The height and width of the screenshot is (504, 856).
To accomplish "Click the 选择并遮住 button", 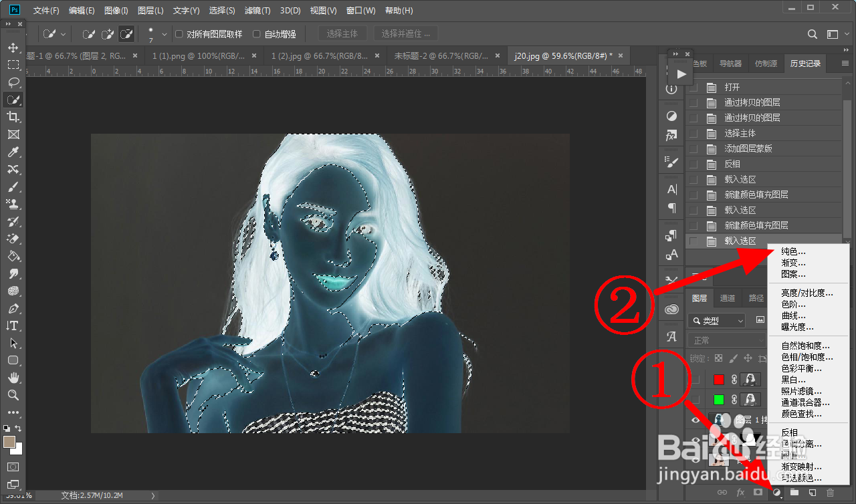I will (x=405, y=33).
